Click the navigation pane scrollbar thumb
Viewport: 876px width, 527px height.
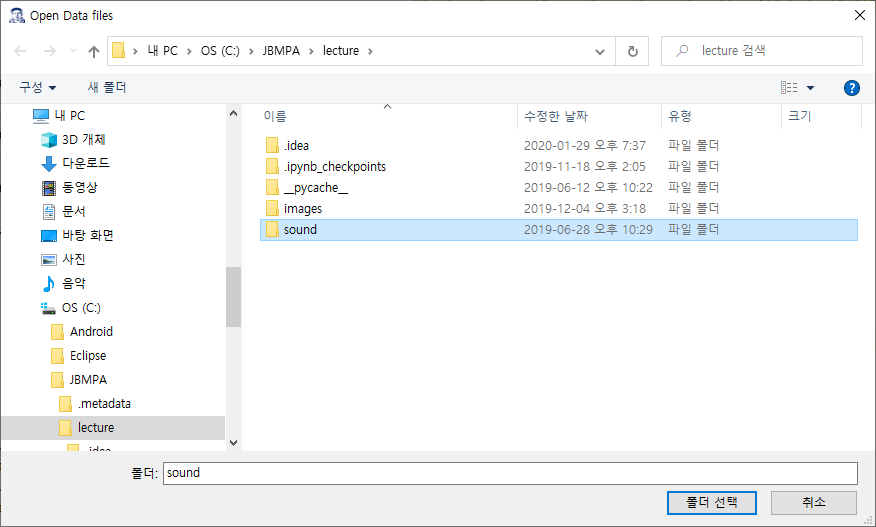click(234, 297)
